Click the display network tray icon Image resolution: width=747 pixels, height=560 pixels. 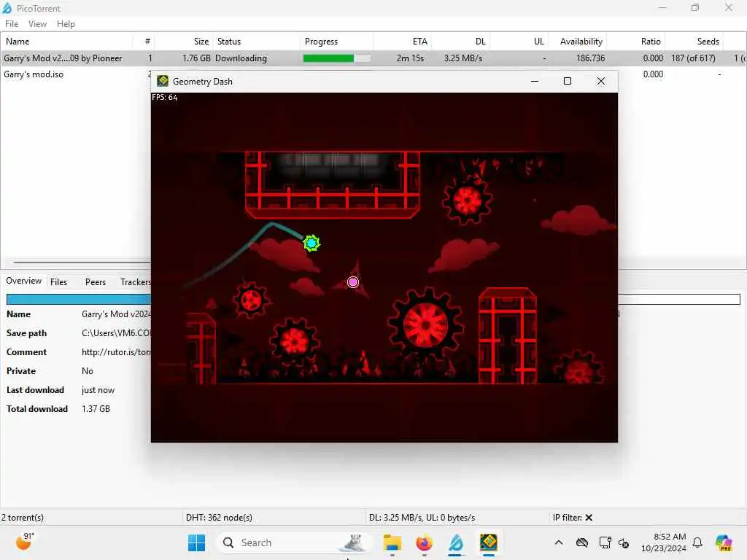[605, 542]
